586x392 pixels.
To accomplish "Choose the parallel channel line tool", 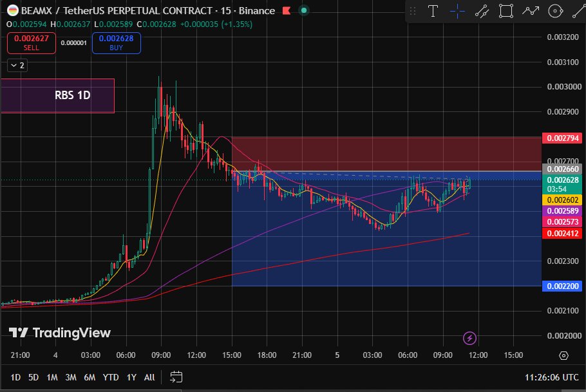I will tap(482, 11).
